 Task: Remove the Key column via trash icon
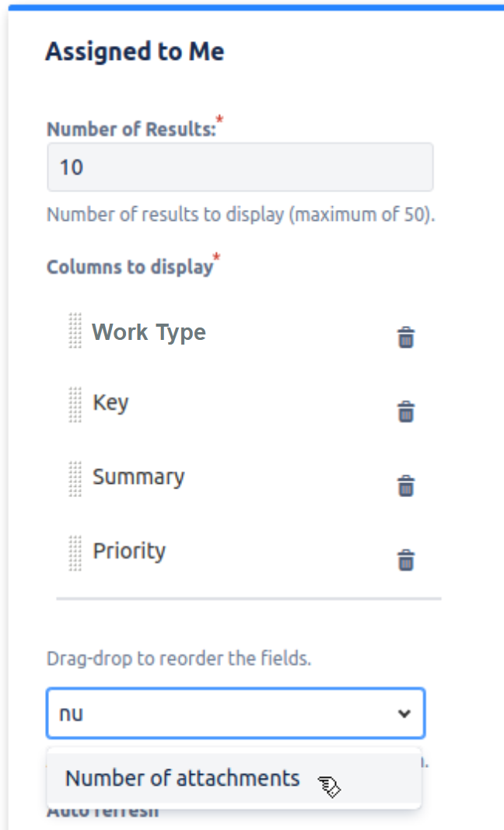[406, 411]
